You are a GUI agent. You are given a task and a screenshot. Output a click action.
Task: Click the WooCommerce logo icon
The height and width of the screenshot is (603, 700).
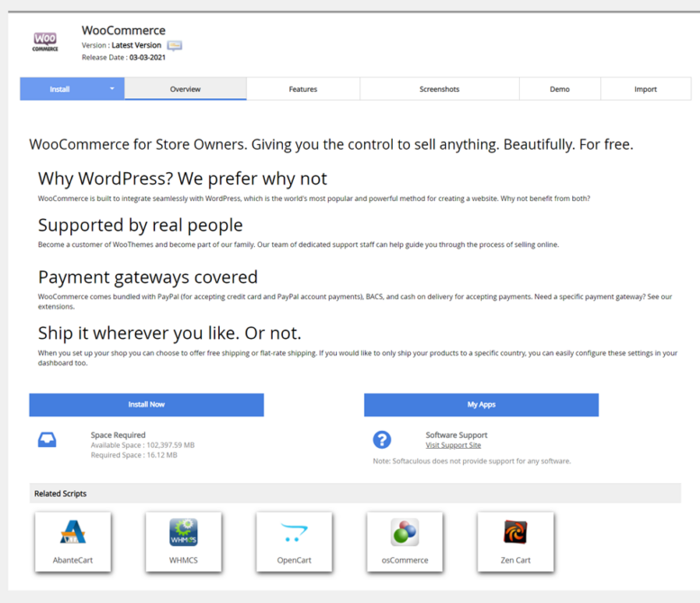(x=45, y=41)
